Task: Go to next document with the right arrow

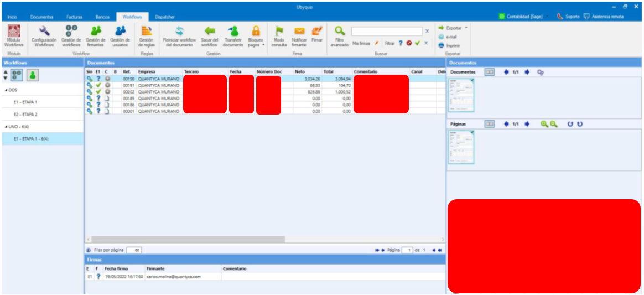Action: click(527, 72)
